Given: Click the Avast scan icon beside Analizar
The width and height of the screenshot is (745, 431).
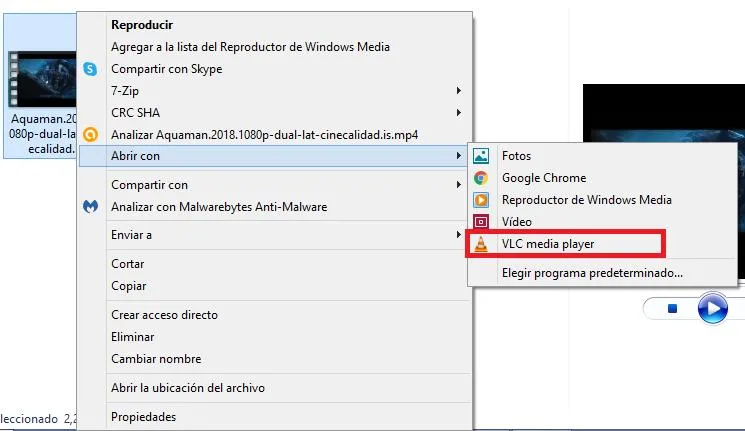Looking at the screenshot, I should pos(90,134).
